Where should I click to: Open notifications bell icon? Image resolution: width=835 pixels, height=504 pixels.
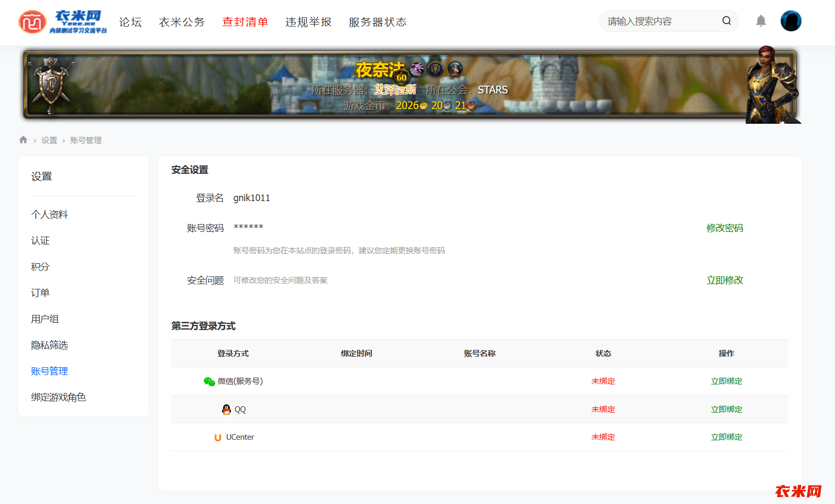[x=761, y=21]
